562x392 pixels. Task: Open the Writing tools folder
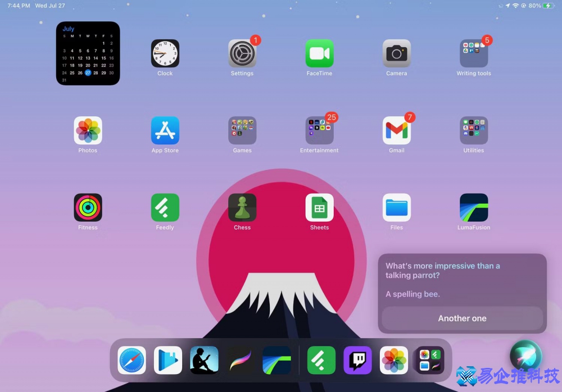(474, 53)
